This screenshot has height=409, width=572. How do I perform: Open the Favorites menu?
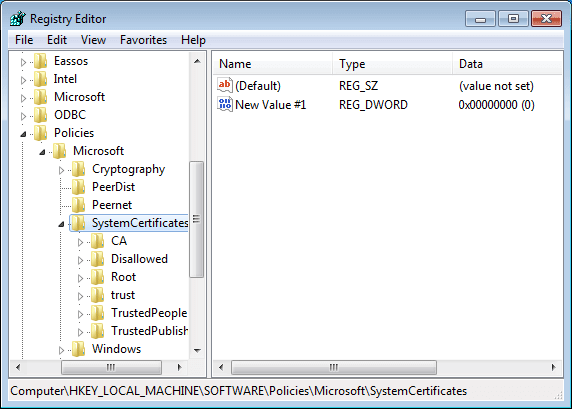(x=143, y=40)
